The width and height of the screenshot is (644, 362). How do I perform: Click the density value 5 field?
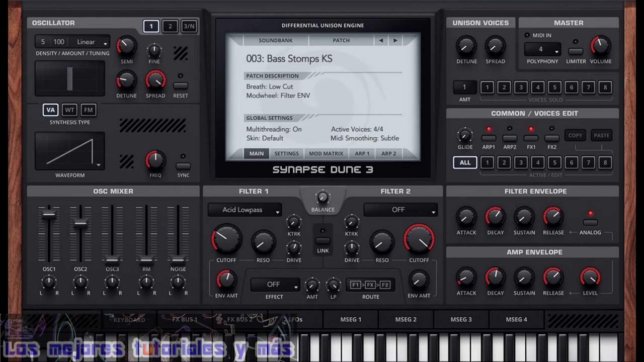pos(43,42)
